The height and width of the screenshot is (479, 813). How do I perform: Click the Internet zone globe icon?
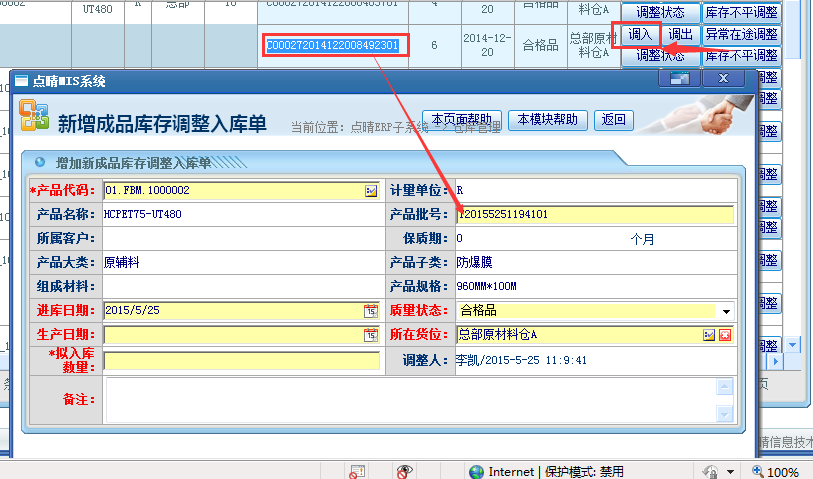tap(477, 471)
